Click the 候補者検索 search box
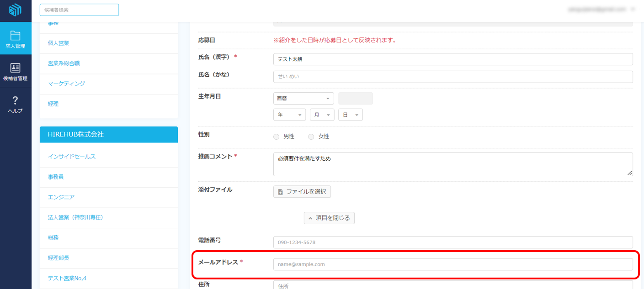The width and height of the screenshot is (644, 289). coord(79,10)
